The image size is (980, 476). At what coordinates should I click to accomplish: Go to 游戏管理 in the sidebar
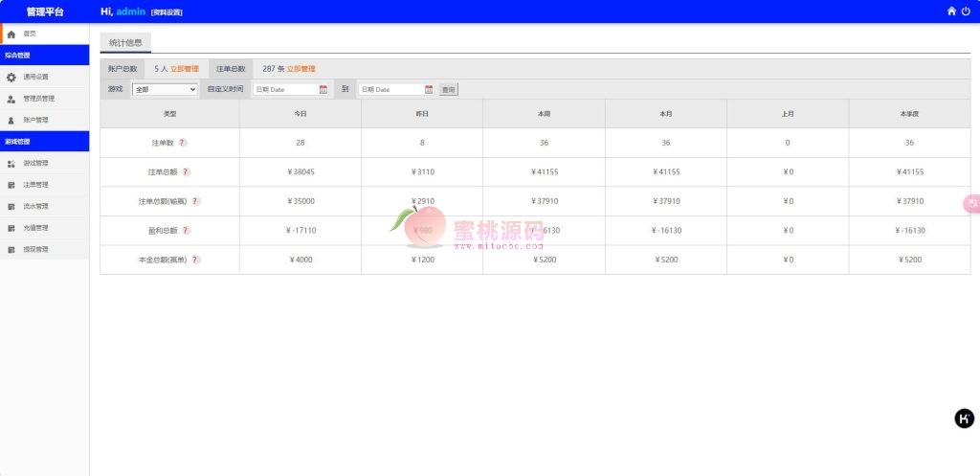[x=35, y=164]
